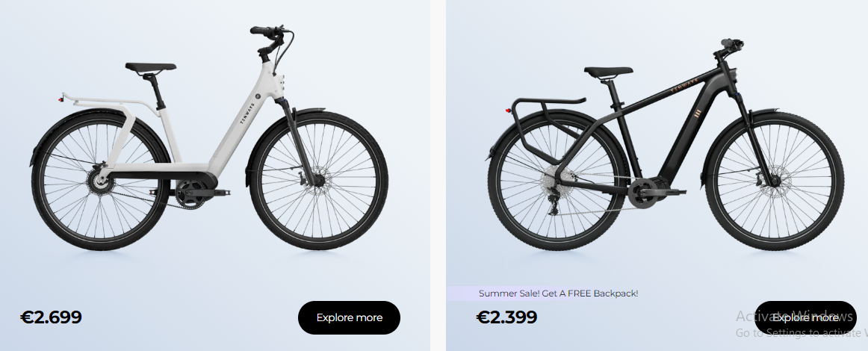Screen dimensions: 868x351
Task: Select the €2.699 price label
Action: [x=51, y=317]
